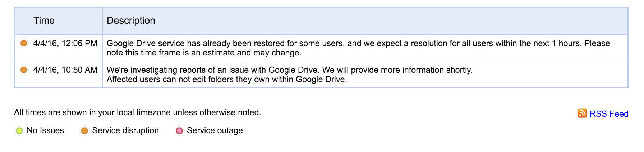This screenshot has width=644, height=152.
Task: Click the Time column header
Action: (x=44, y=21)
